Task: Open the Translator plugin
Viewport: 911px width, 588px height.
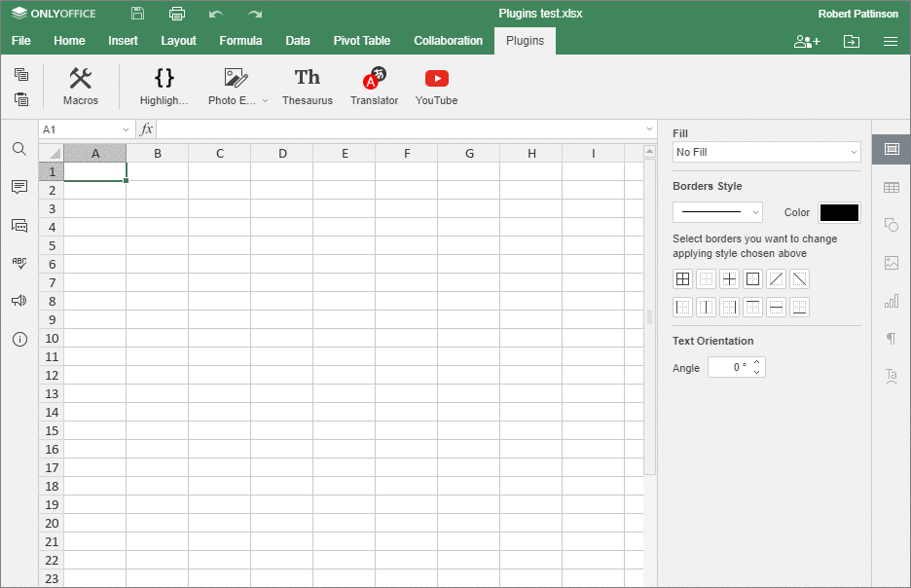Action: point(374,87)
